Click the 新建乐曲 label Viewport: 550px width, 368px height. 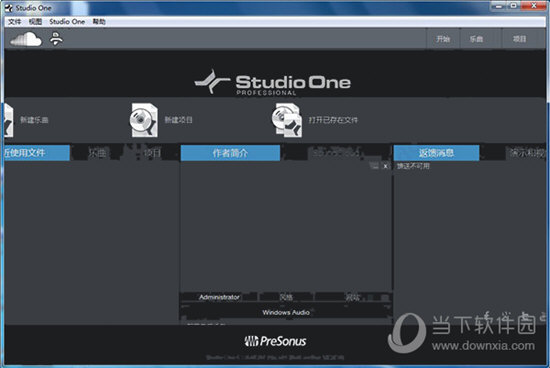click(x=34, y=120)
